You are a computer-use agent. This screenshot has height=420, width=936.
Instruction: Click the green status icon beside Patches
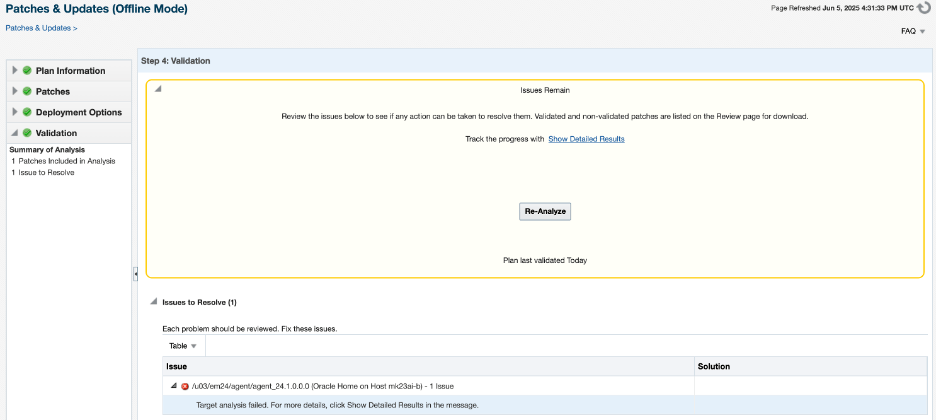coord(27,92)
